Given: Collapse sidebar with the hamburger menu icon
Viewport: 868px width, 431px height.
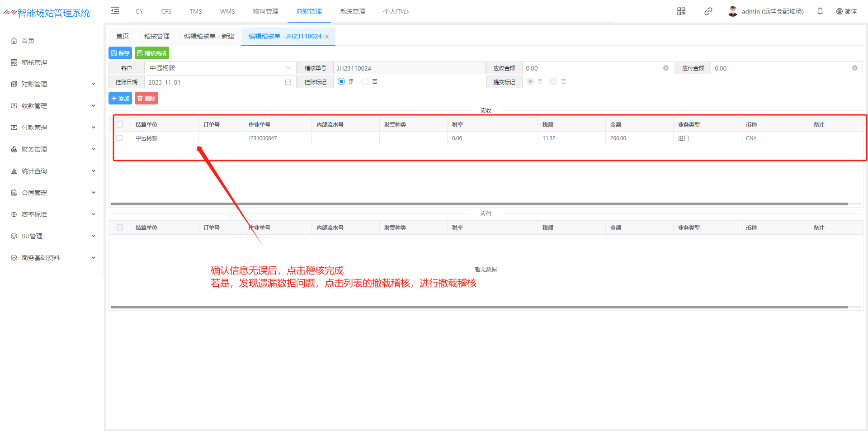Looking at the screenshot, I should [x=115, y=11].
